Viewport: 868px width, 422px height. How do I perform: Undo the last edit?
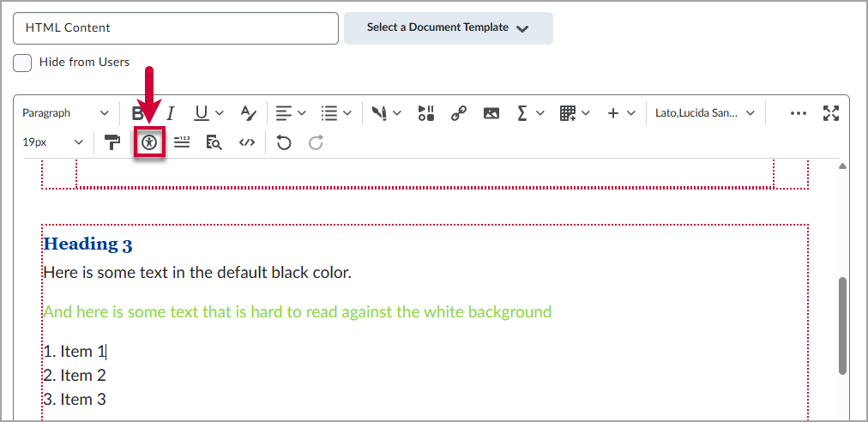[x=284, y=142]
